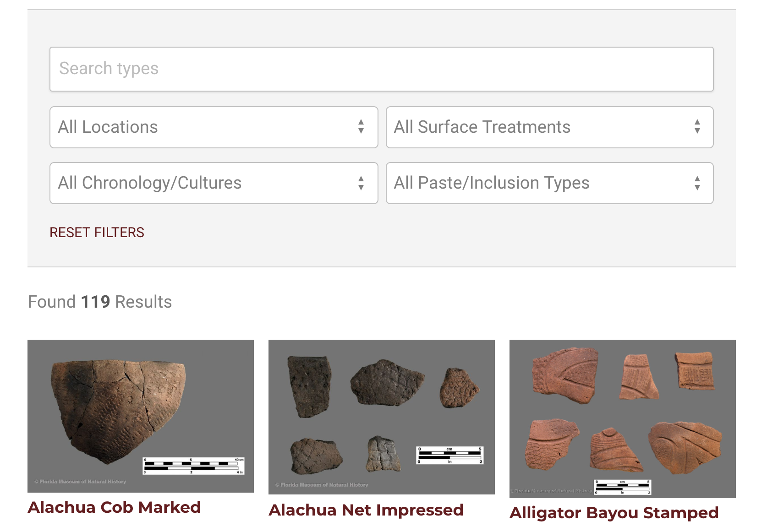
Task: Click the scale bar in Alachua Cob Marked image
Action: pyautogui.click(x=193, y=466)
